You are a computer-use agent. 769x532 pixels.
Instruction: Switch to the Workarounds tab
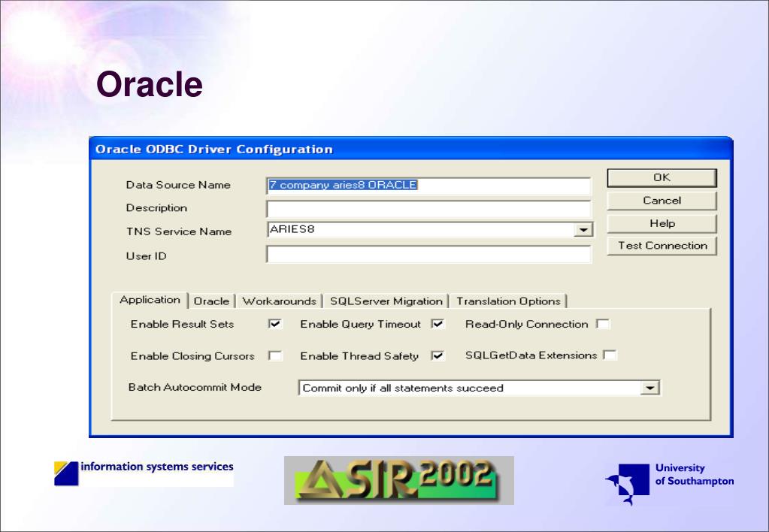coord(279,301)
